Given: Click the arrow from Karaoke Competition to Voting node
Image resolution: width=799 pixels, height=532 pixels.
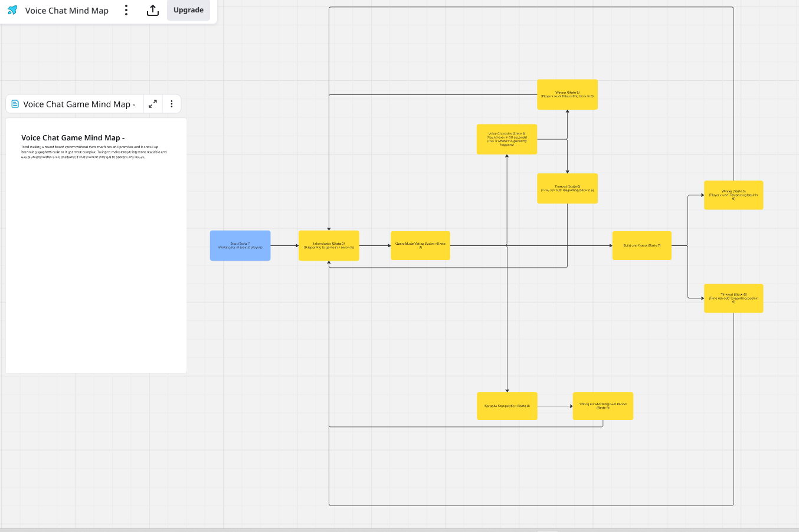Looking at the screenshot, I should click(555, 406).
